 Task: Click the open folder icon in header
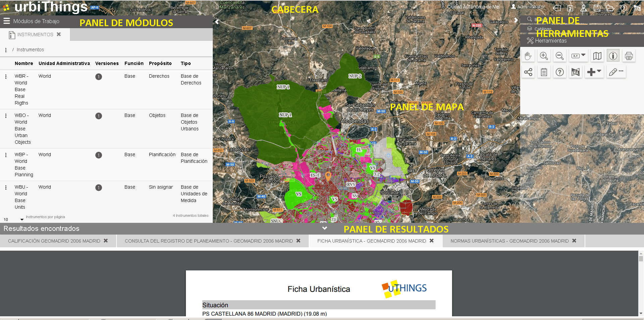pyautogui.click(x=610, y=8)
